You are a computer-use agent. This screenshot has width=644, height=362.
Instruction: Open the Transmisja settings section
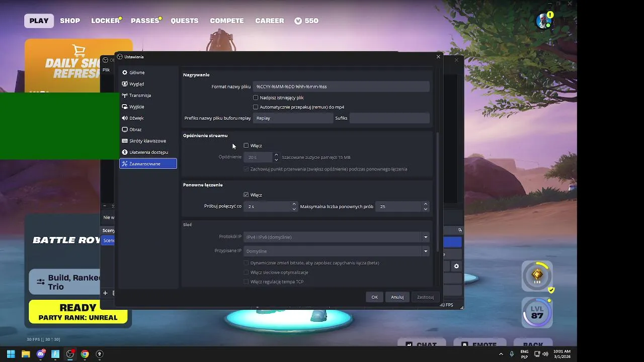click(148, 95)
